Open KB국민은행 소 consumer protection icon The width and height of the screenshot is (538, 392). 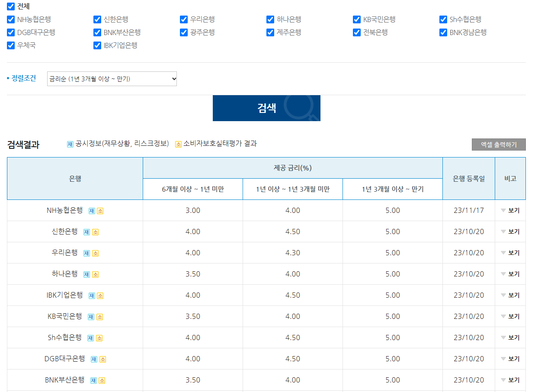point(99,317)
